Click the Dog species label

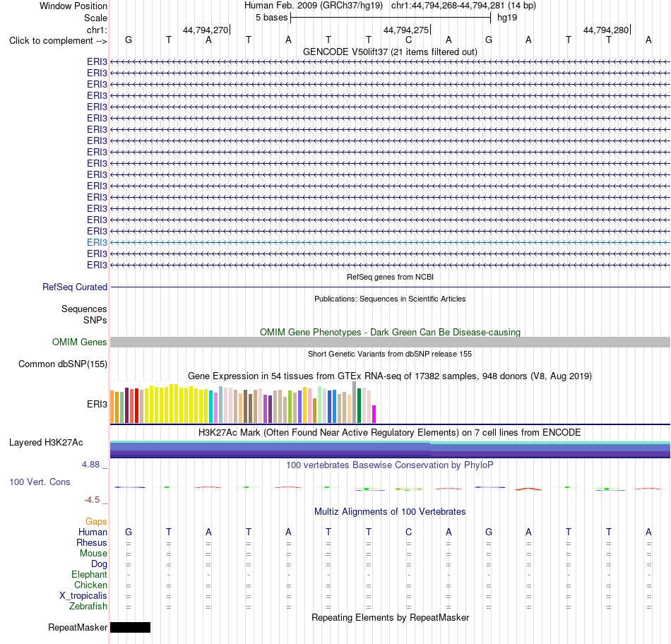pyautogui.click(x=99, y=564)
